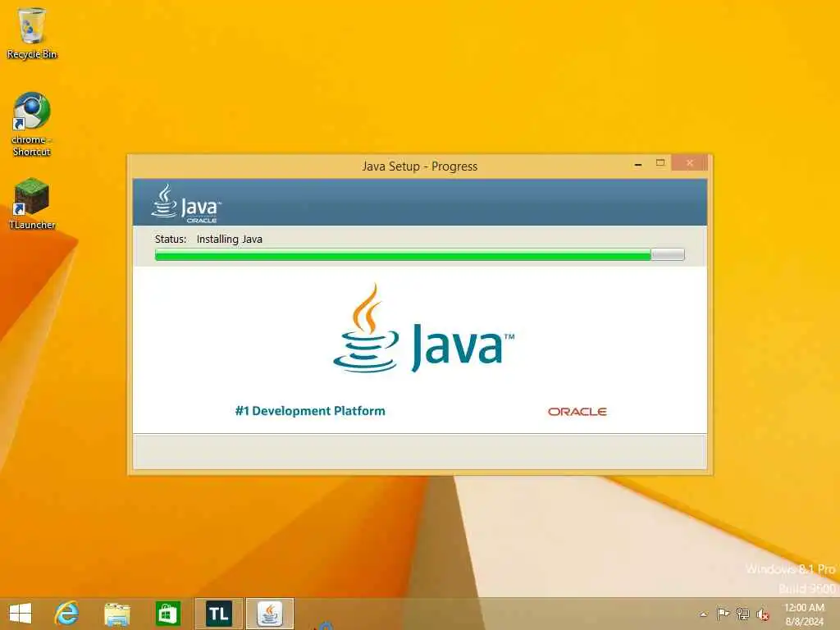The width and height of the screenshot is (840, 630).
Task: Open the muted volume tray icon
Action: pos(762,614)
